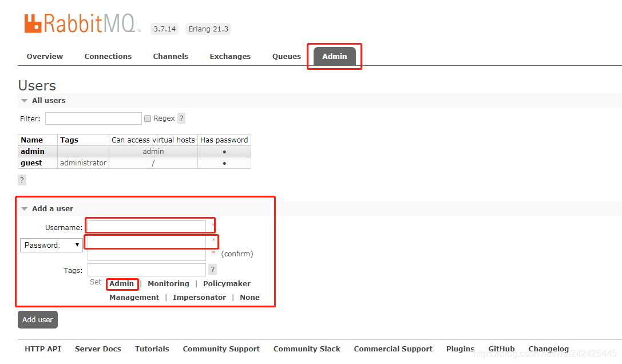The width and height of the screenshot is (622, 364).
Task: Focus the password confirm input field
Action: pyautogui.click(x=146, y=255)
